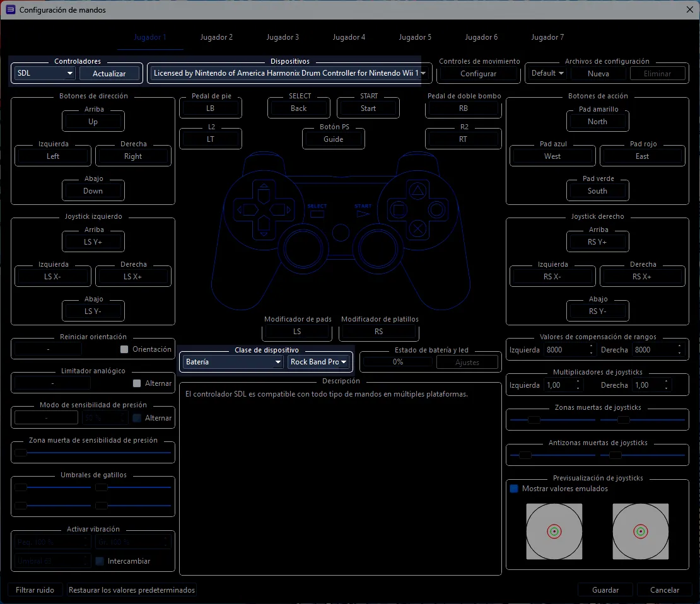Remap Pad azul West button
The width and height of the screenshot is (700, 604).
pos(552,156)
